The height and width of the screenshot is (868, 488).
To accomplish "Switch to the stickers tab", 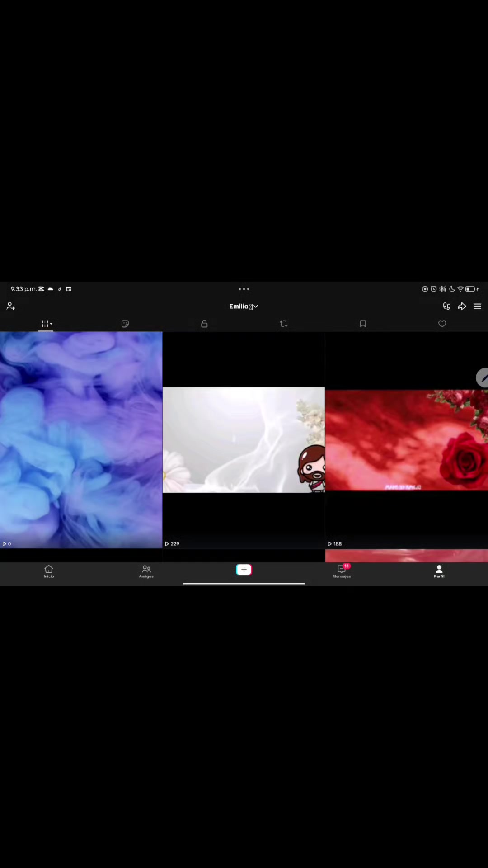I will click(x=125, y=324).
